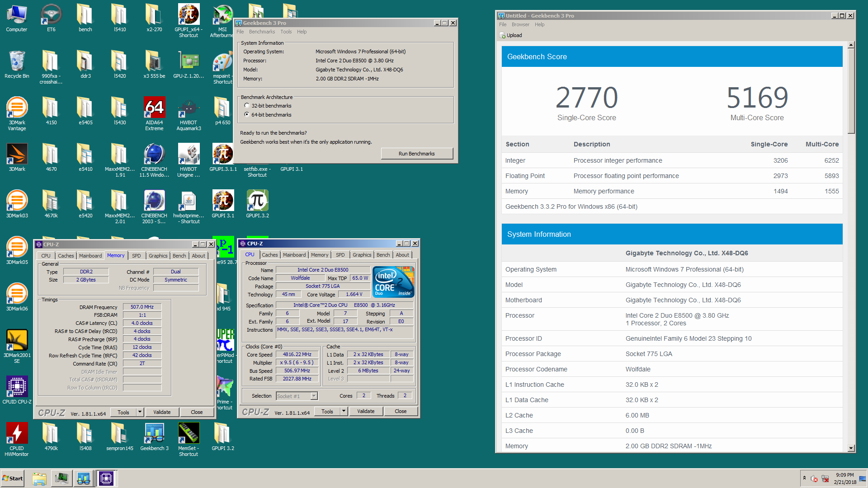Select 32-bit benchmarks radio option
Image resolution: width=868 pixels, height=488 pixels.
click(x=247, y=106)
